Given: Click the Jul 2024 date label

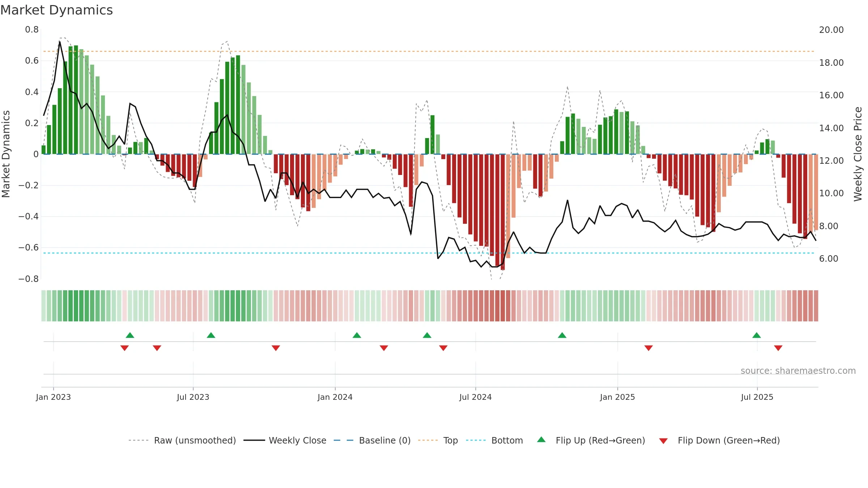Looking at the screenshot, I should tap(476, 397).
